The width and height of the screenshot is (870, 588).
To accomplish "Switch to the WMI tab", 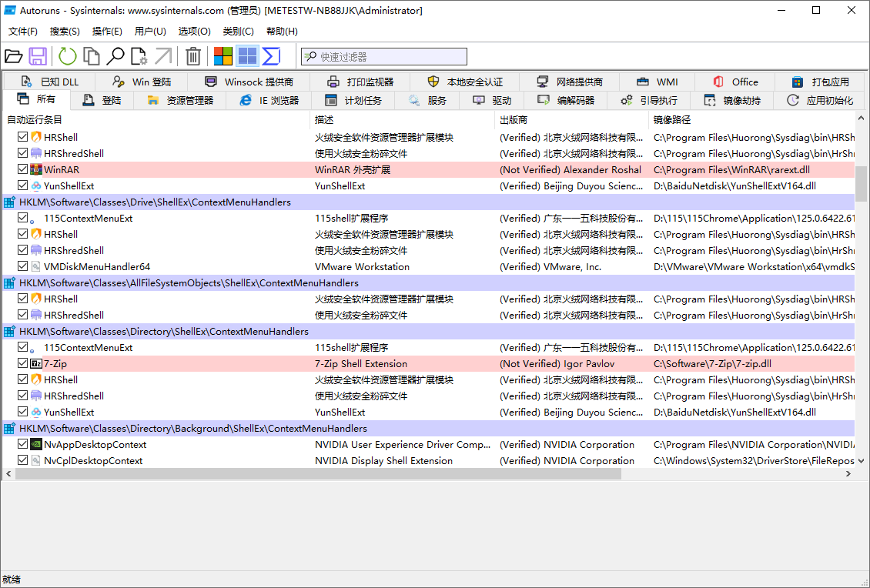I will tap(658, 82).
